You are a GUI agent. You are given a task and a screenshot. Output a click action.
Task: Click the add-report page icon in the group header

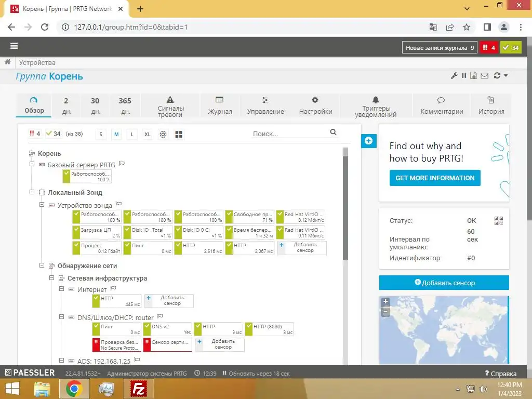click(473, 75)
